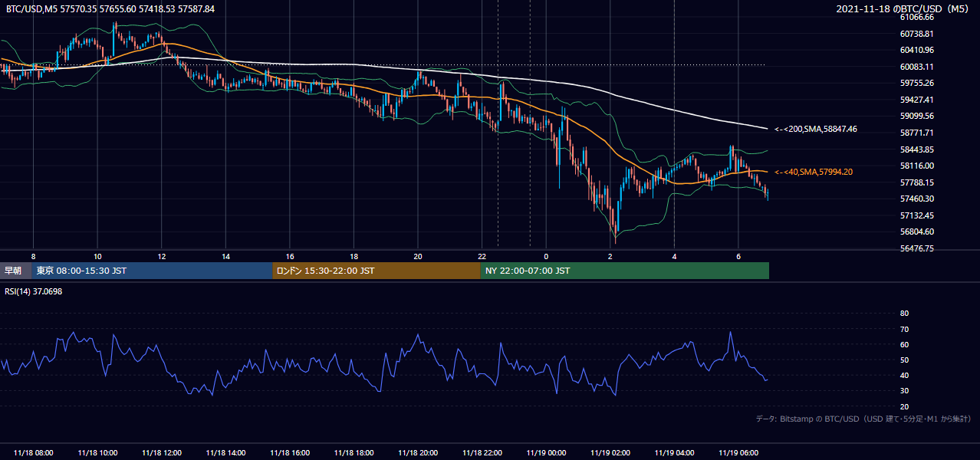Image resolution: width=980 pixels, height=460 pixels.
Task: Click the 11/18 16:00 time label
Action: (290, 453)
